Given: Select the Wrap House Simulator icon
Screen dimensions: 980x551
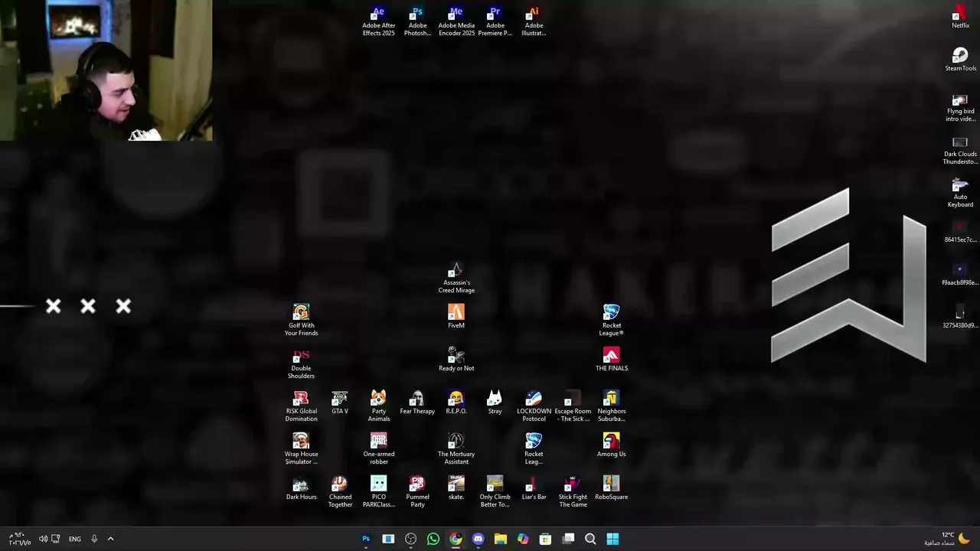Looking at the screenshot, I should 301,450.
